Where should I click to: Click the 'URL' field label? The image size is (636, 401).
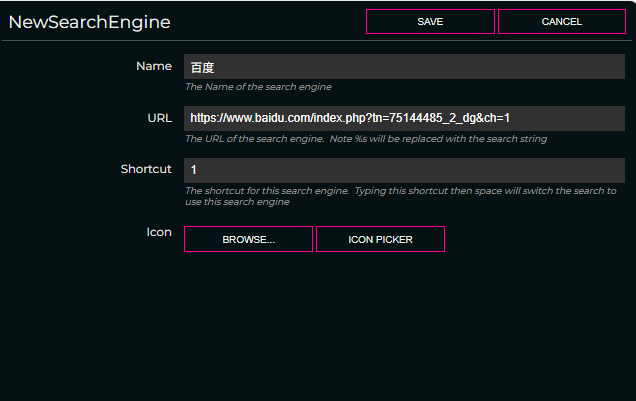(159, 117)
